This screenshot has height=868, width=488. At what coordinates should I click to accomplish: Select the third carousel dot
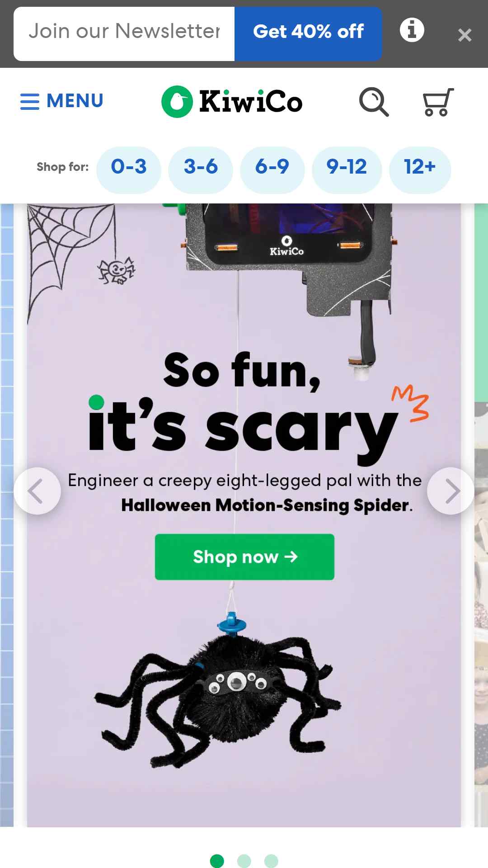tap(271, 861)
